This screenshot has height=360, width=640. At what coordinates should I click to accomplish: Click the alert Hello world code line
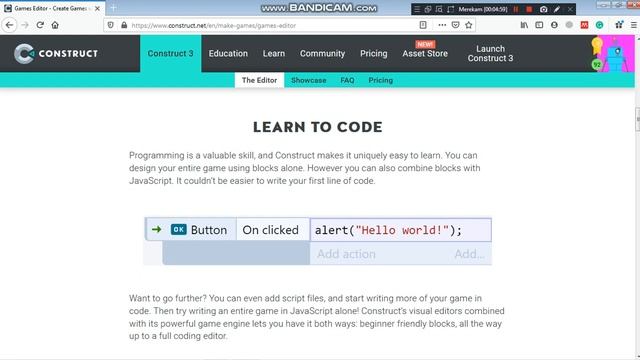[400, 230]
